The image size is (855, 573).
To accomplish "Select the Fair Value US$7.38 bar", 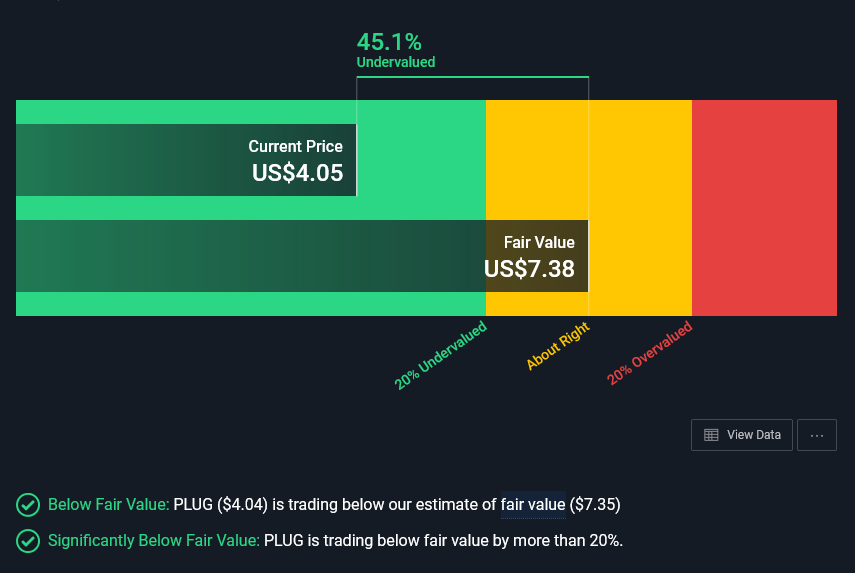I will tap(302, 256).
